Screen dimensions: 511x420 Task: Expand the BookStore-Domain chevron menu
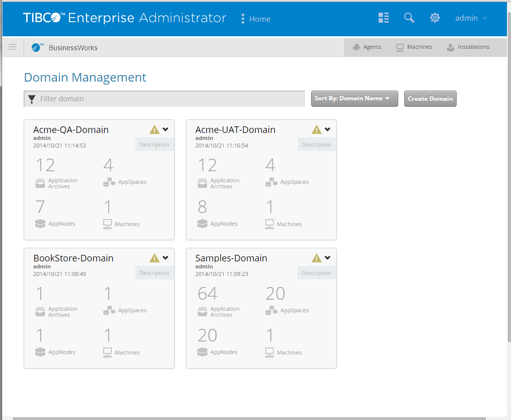click(x=166, y=258)
